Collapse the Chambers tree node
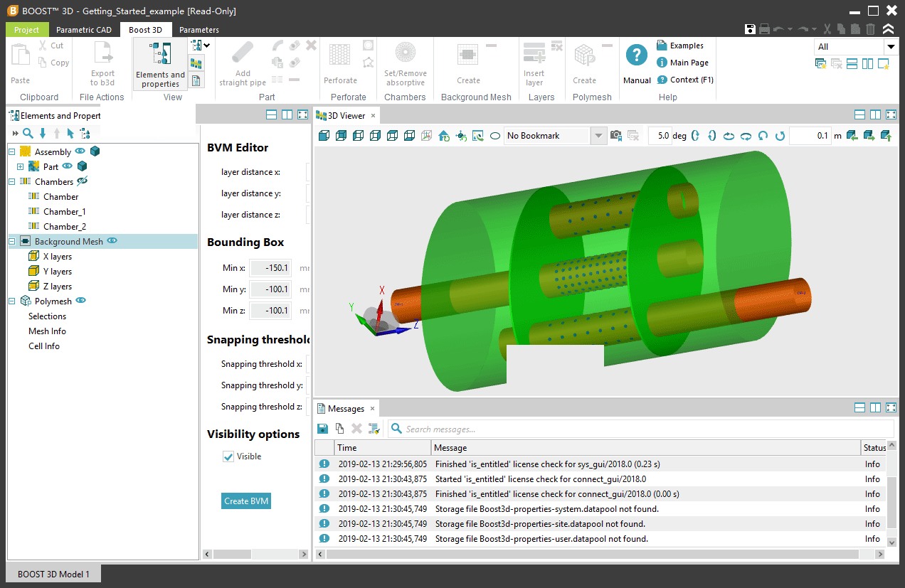The height and width of the screenshot is (588, 905). (x=11, y=181)
